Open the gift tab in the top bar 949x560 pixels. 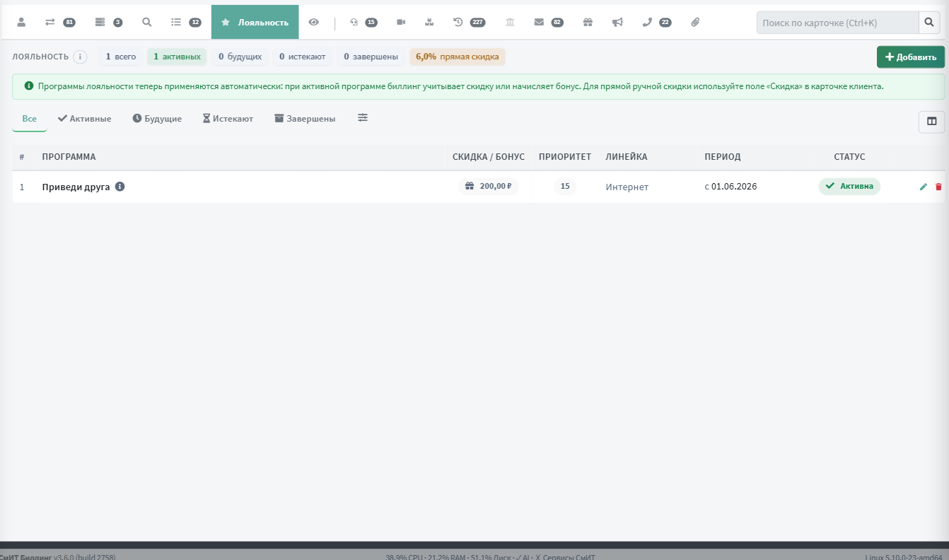[588, 22]
